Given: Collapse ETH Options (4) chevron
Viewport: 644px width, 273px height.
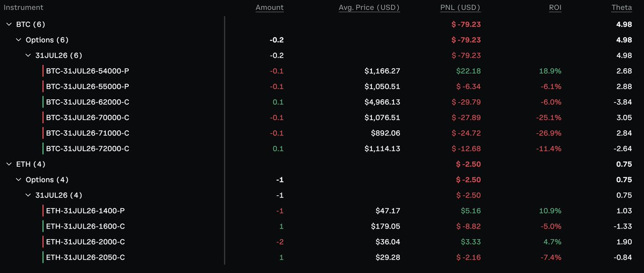Looking at the screenshot, I should (19, 180).
